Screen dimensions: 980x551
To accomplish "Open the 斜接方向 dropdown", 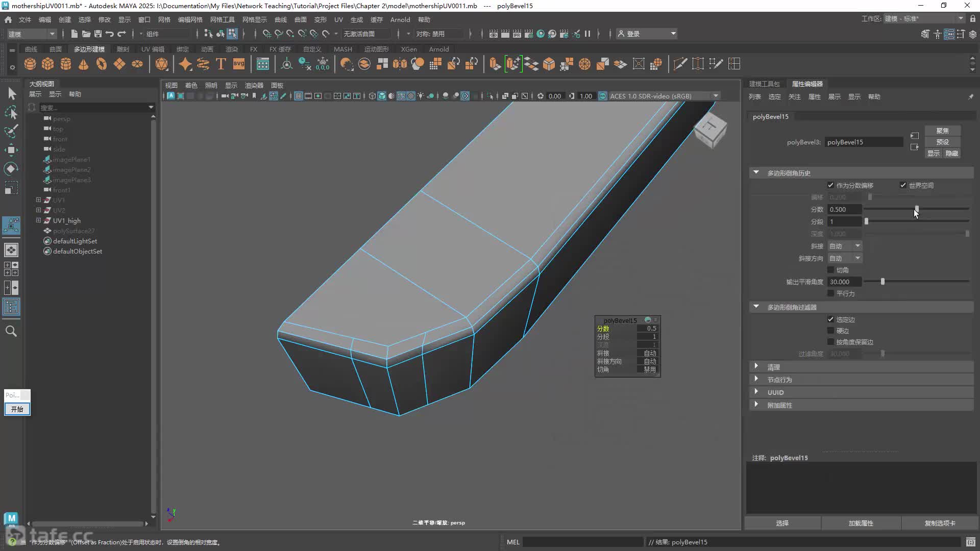I will click(x=845, y=258).
